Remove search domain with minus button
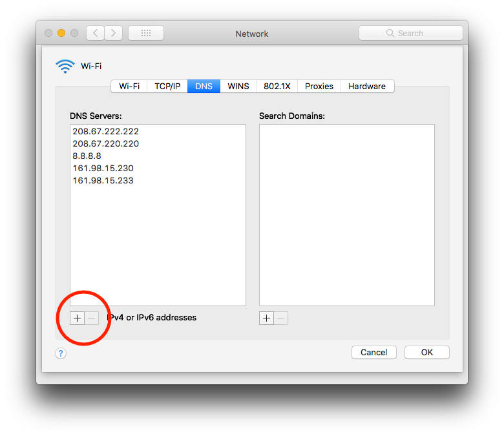 281,318
